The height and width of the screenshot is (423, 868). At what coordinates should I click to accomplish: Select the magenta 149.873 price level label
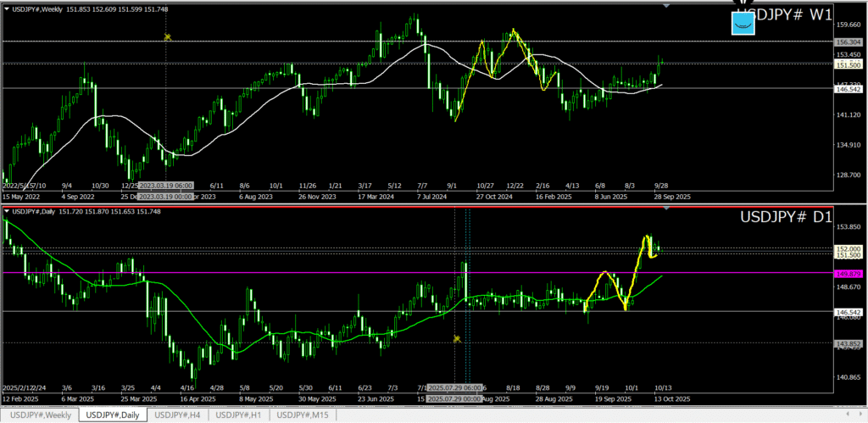(849, 274)
